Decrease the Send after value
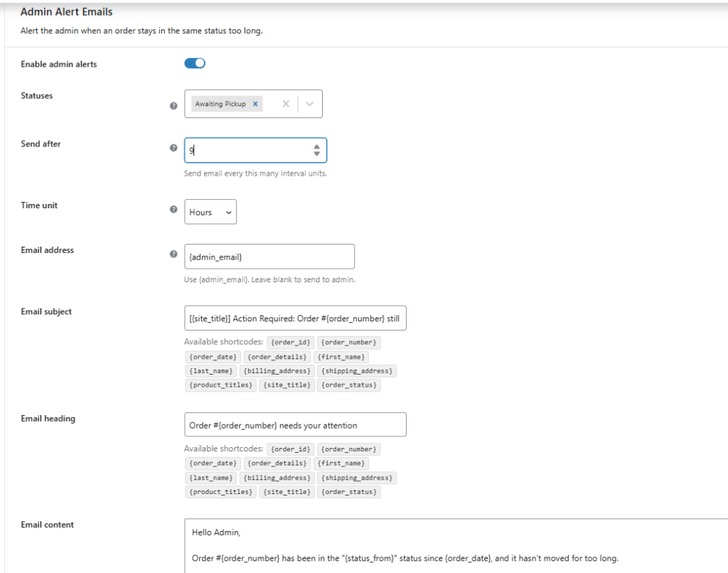The width and height of the screenshot is (728, 573). tap(316, 154)
